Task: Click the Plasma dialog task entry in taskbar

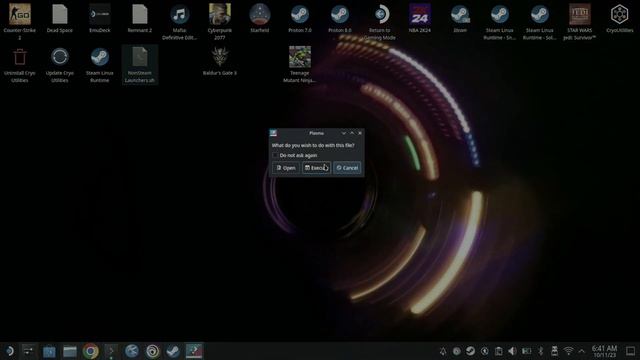Action: click(x=194, y=351)
